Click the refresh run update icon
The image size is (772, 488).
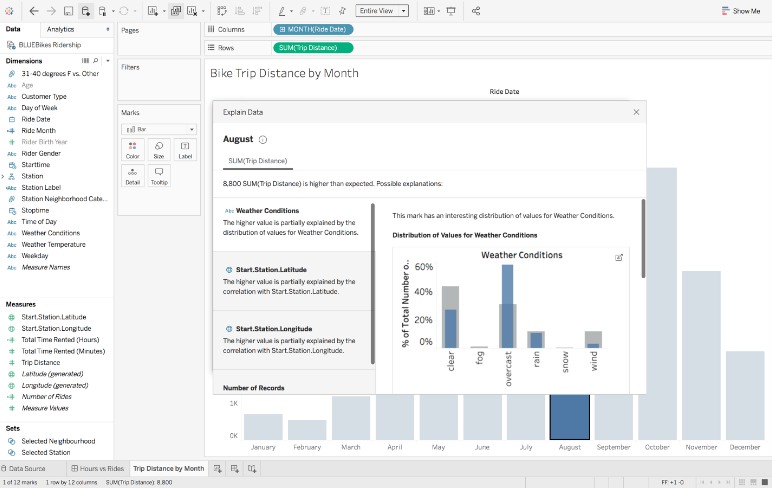[x=124, y=11]
